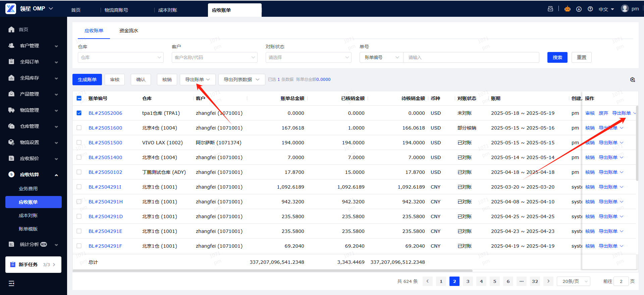Screen dimensions: 644x295
Task: Open the help question mark icon
Action: point(590,9)
